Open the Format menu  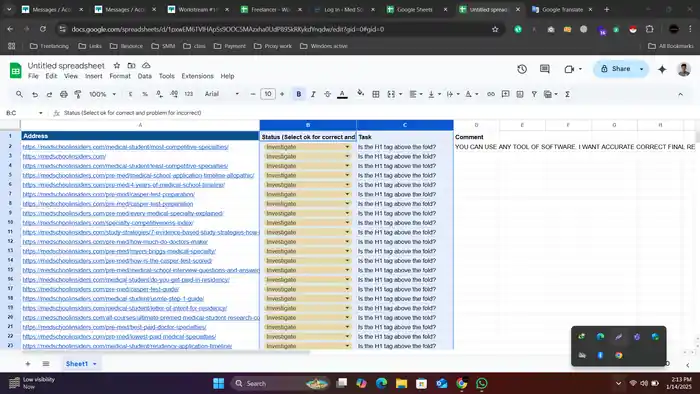point(120,76)
